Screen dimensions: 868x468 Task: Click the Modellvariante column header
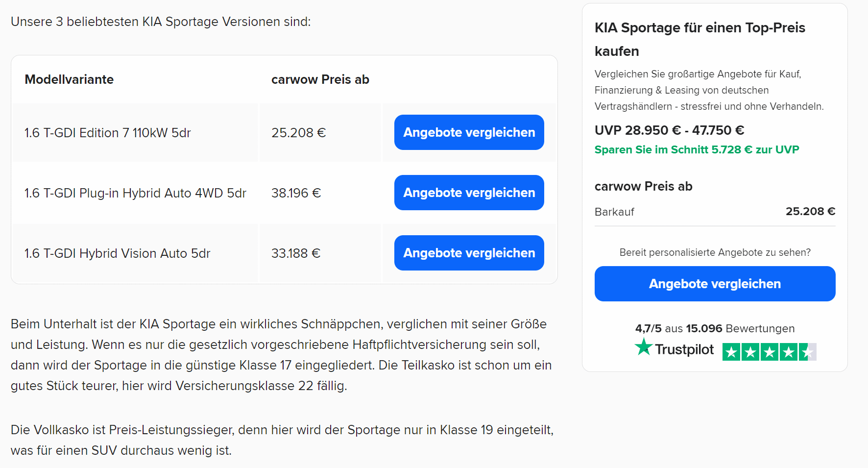click(69, 79)
